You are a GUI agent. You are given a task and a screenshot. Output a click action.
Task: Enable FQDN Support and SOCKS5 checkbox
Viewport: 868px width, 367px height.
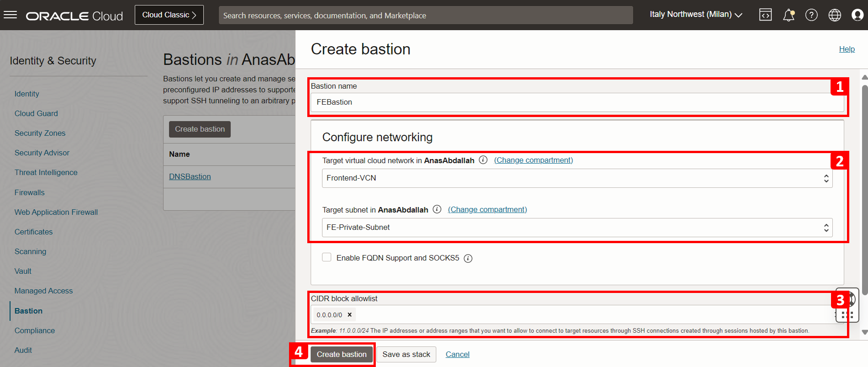326,257
